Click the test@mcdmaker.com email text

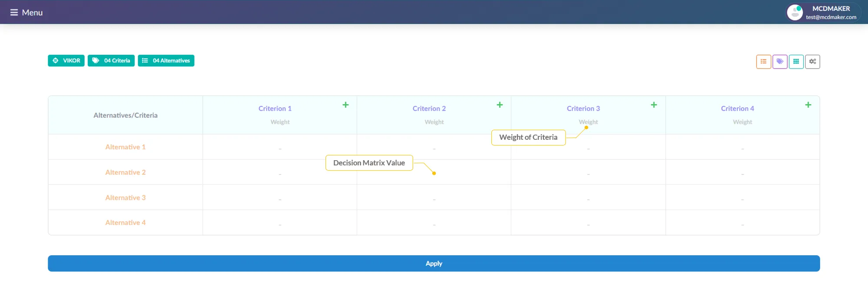(x=831, y=17)
